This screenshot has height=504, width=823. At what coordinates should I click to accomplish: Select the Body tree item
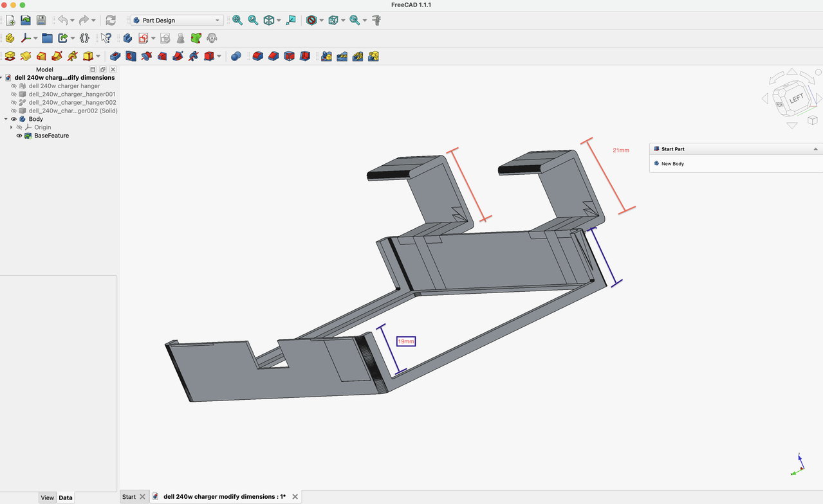click(36, 119)
